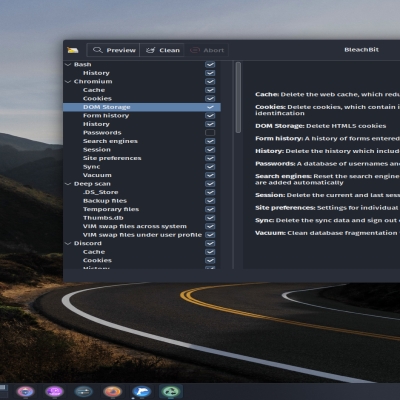Open the purple app icon in taskbar
The height and width of the screenshot is (400, 400).
55,391
